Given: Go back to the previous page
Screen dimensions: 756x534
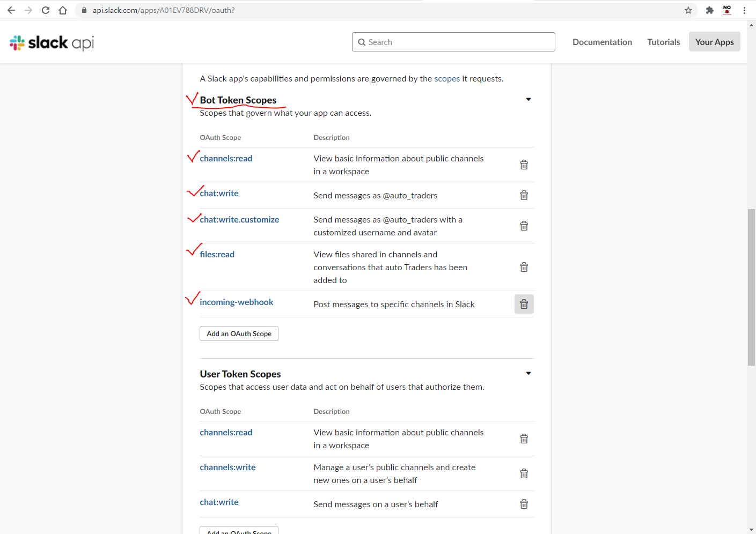Looking at the screenshot, I should pos(11,10).
